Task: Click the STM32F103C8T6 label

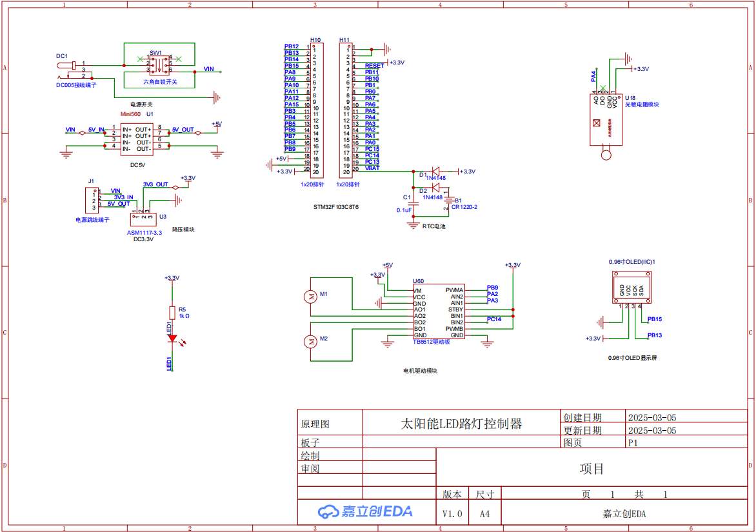Action: pyautogui.click(x=336, y=207)
